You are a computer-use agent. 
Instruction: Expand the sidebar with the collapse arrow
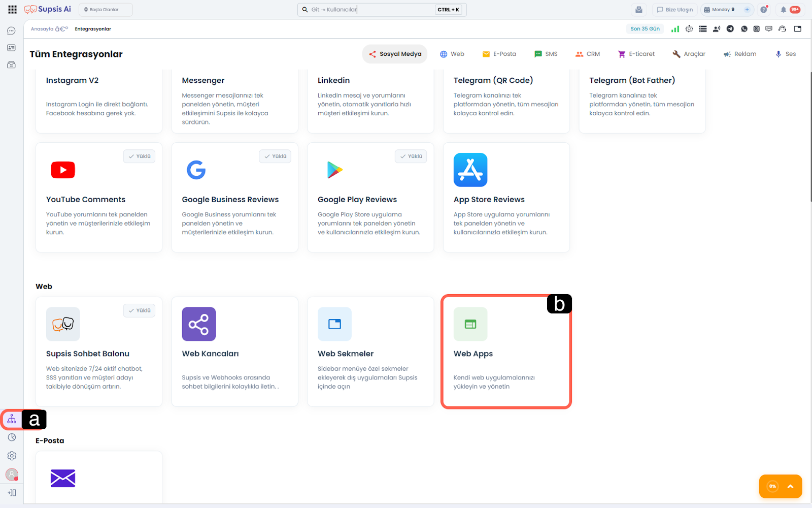tap(12, 493)
